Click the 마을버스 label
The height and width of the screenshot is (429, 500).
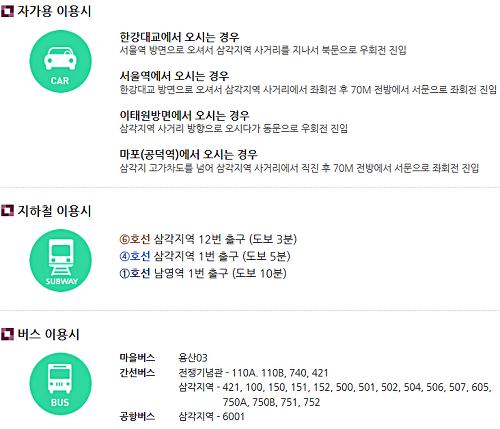point(137,358)
